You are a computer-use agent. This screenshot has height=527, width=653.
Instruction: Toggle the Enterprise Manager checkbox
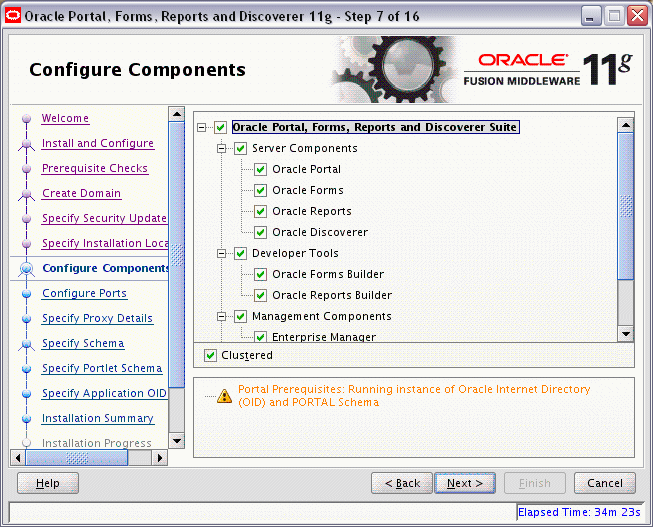point(261,337)
